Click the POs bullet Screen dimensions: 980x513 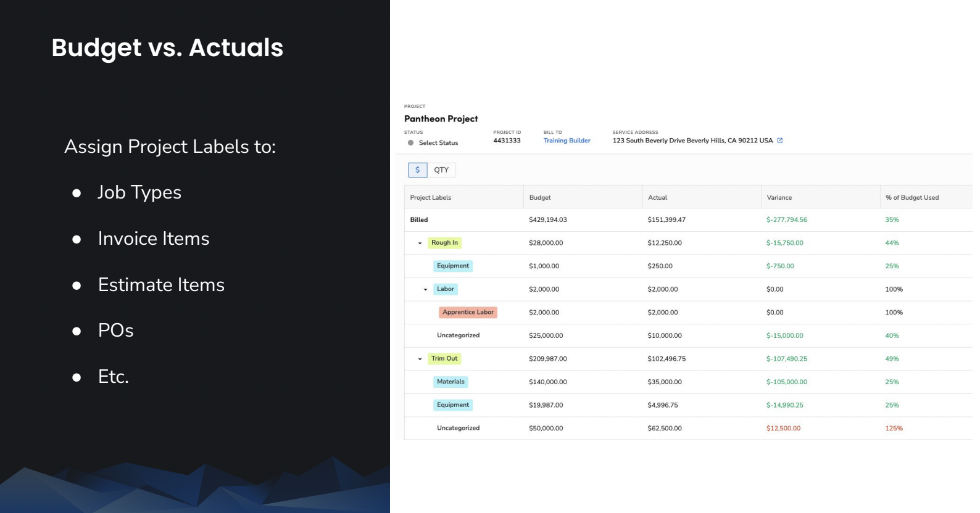pyautogui.click(x=115, y=330)
